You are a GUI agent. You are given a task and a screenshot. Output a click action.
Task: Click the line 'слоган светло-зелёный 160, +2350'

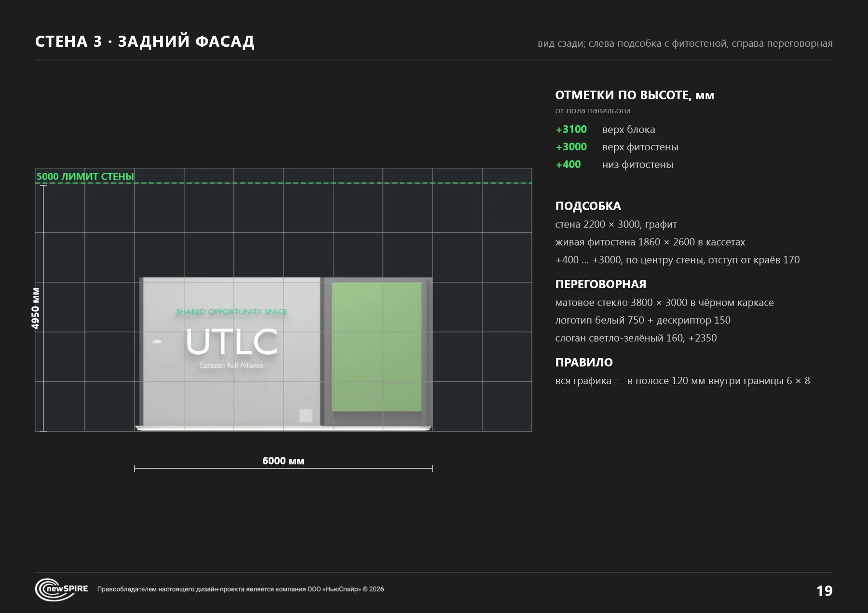pyautogui.click(x=636, y=338)
